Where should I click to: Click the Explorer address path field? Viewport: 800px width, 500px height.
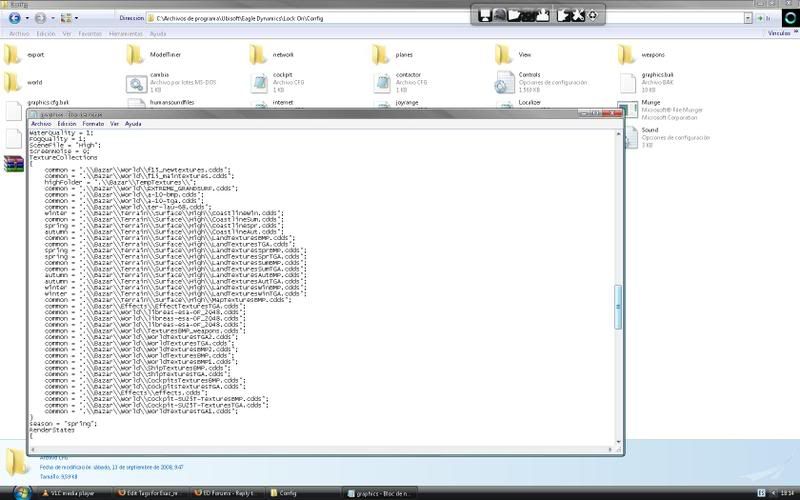[x=445, y=18]
